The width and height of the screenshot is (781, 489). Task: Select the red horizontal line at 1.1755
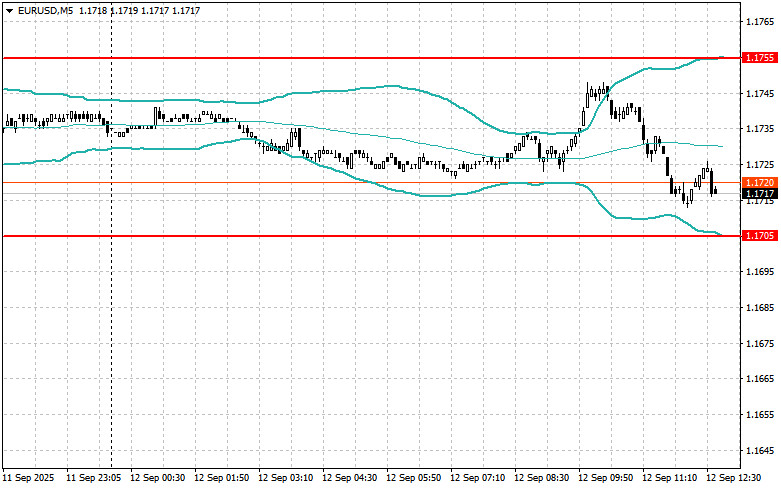(372, 58)
